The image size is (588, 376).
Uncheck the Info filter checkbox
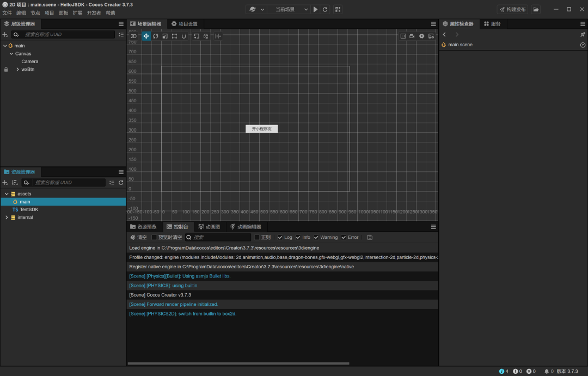pos(298,237)
